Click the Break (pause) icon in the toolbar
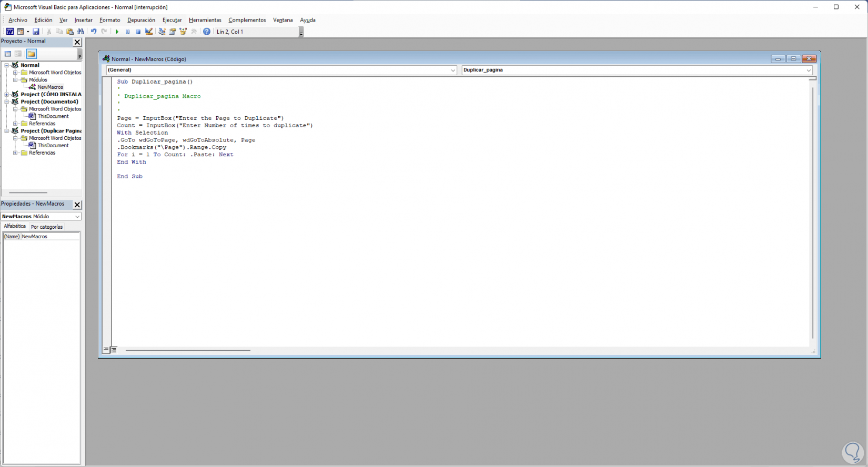 [x=128, y=32]
